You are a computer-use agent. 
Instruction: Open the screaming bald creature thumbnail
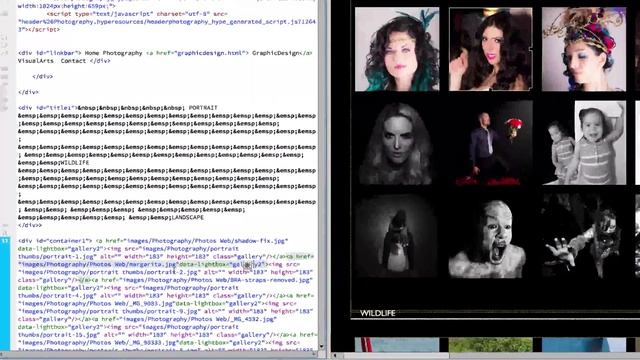pos(491,236)
